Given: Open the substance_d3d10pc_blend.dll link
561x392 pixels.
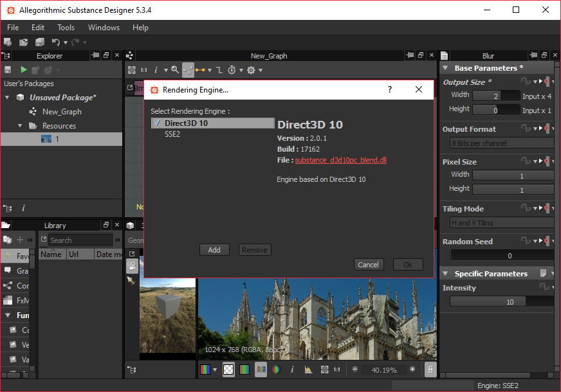Looking at the screenshot, I should coord(340,160).
